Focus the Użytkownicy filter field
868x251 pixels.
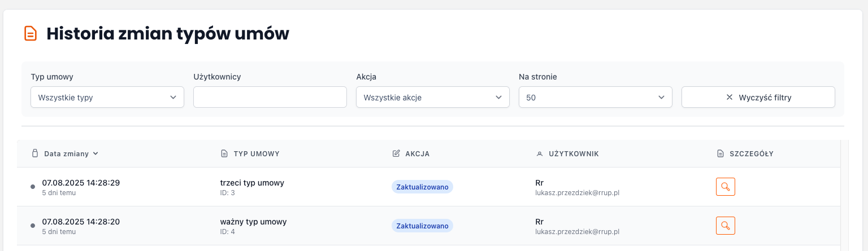coord(270,97)
